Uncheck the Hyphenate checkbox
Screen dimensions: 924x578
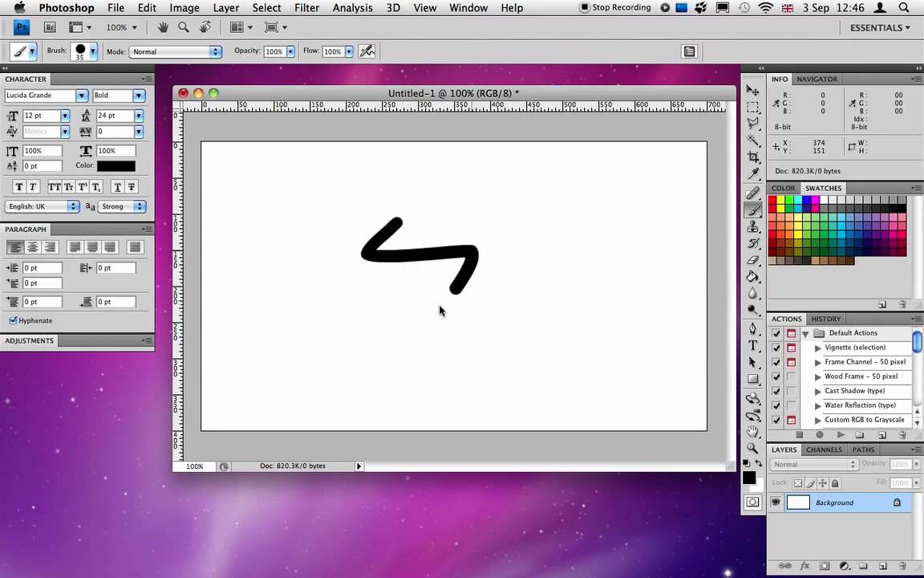pyautogui.click(x=13, y=320)
